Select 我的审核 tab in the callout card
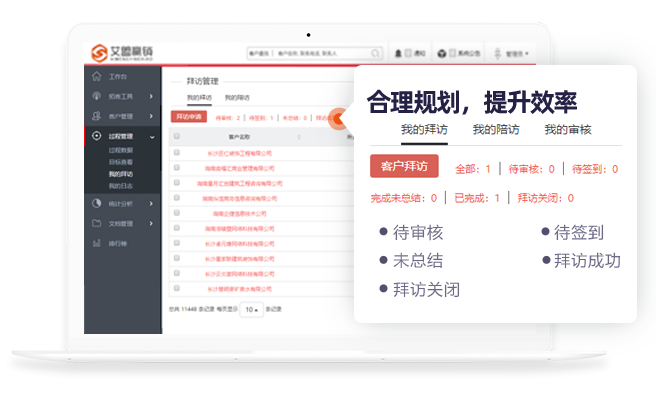The image size is (656, 399). point(568,130)
